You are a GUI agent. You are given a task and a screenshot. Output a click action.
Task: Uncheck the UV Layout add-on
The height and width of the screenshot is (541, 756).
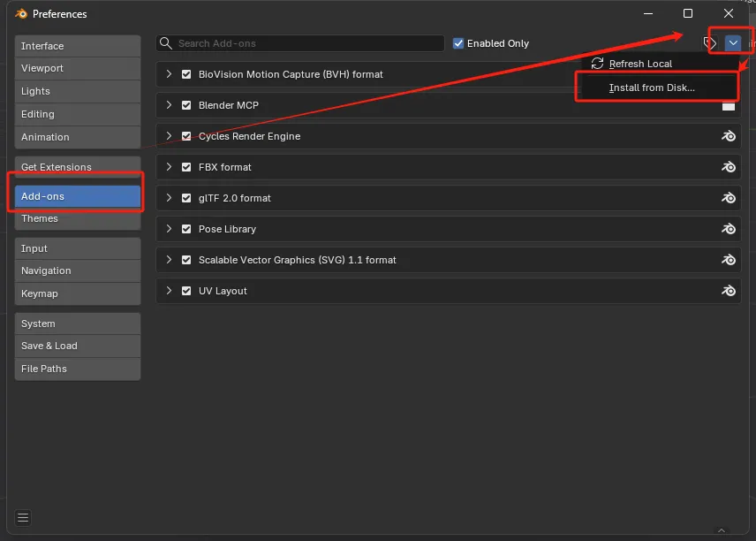186,291
